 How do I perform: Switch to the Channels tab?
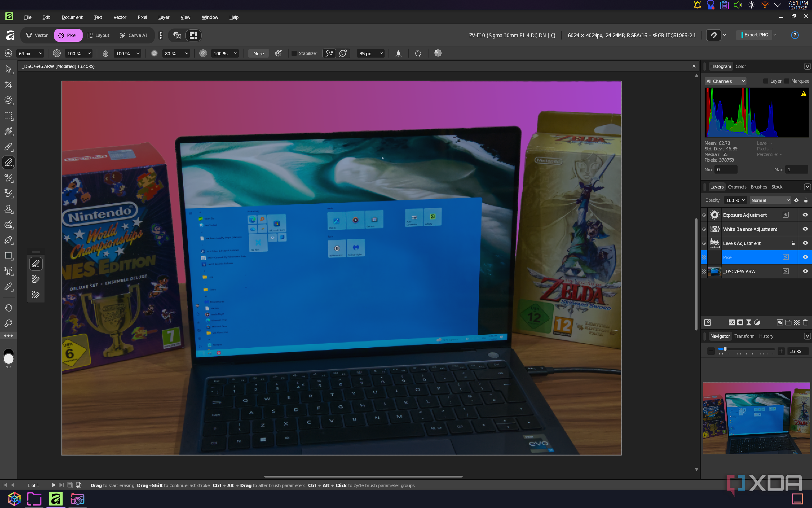click(737, 187)
